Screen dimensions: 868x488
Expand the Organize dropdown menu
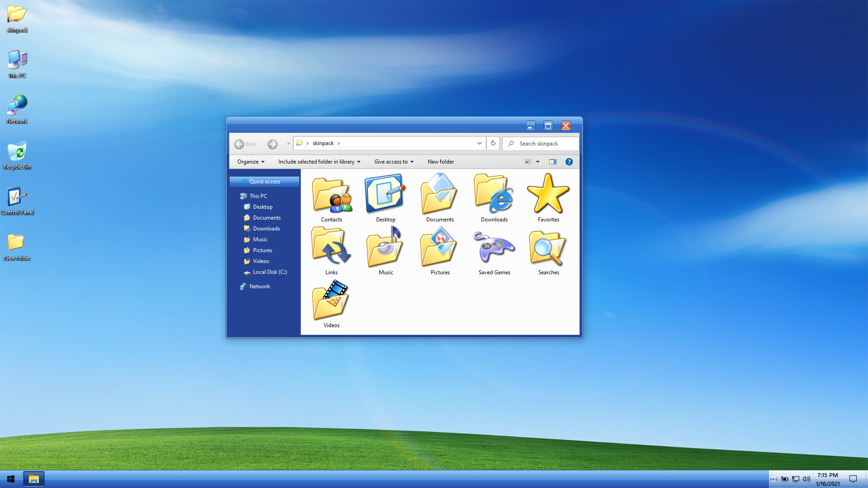click(x=251, y=162)
